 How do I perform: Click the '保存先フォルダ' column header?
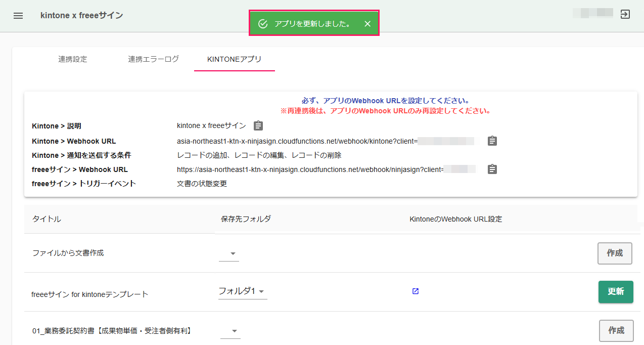pyautogui.click(x=246, y=219)
